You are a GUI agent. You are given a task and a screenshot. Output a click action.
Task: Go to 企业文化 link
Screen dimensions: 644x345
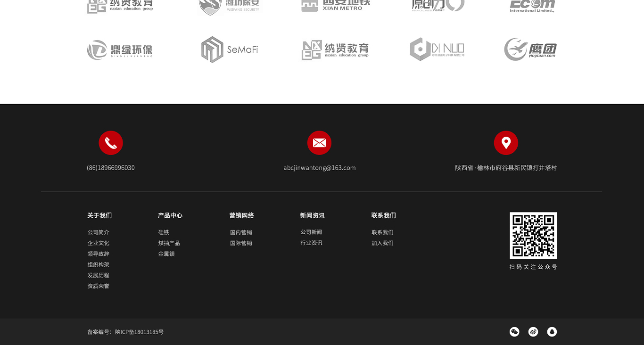99,243
